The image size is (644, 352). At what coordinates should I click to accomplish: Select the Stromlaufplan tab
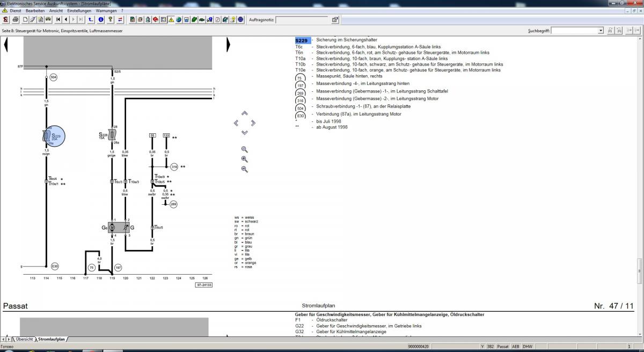click(x=52, y=339)
